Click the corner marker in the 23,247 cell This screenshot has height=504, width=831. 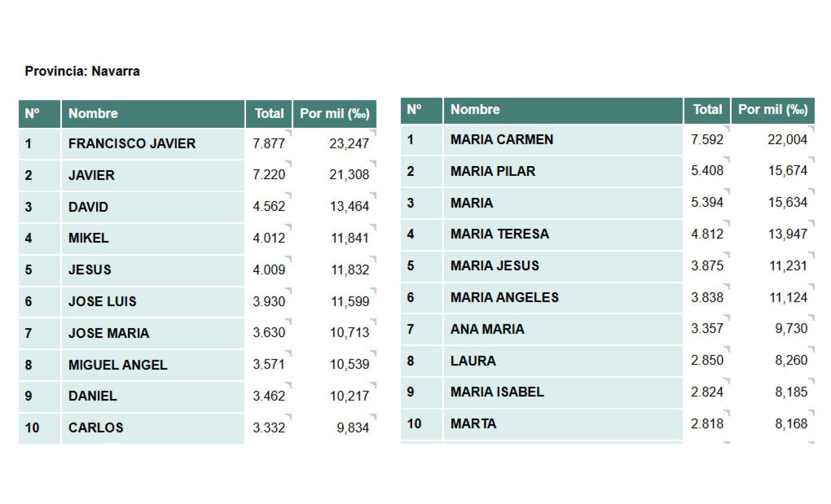(373, 133)
